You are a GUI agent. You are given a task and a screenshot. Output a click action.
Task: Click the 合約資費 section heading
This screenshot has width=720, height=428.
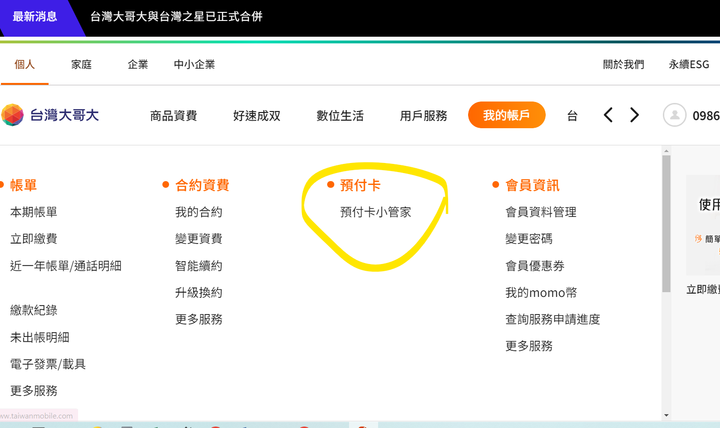tap(202, 186)
